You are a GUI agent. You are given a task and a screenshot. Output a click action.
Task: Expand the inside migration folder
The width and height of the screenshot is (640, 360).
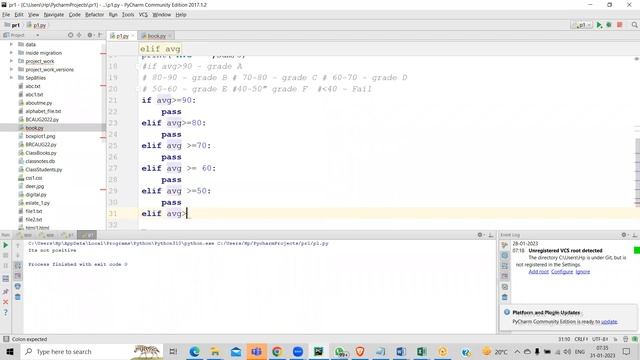click(11, 53)
